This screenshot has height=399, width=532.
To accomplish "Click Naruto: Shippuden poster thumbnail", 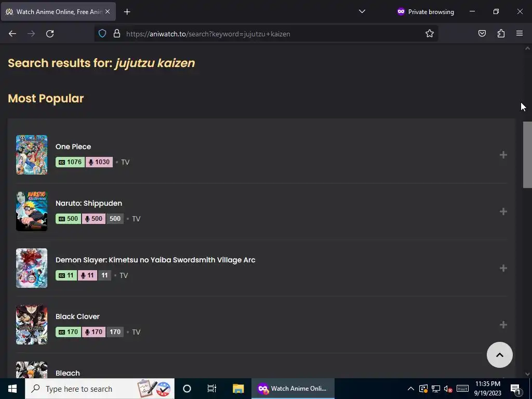I will (32, 211).
